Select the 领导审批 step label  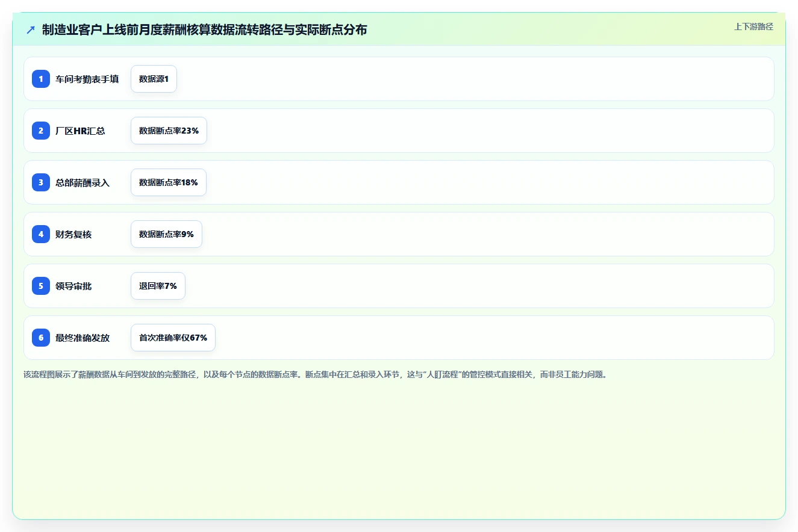[73, 286]
